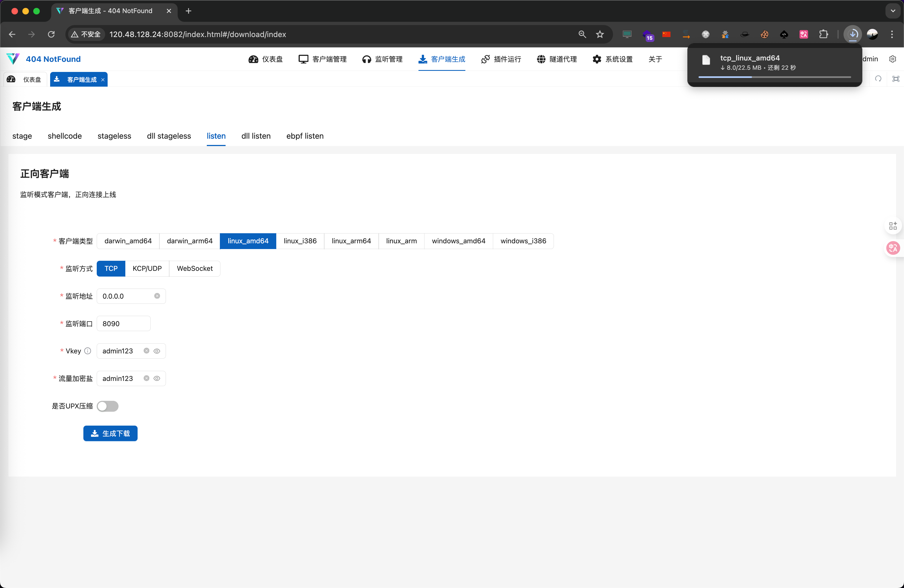Reveal traffic encryption salt value
Image resolution: width=904 pixels, height=588 pixels.
[157, 378]
